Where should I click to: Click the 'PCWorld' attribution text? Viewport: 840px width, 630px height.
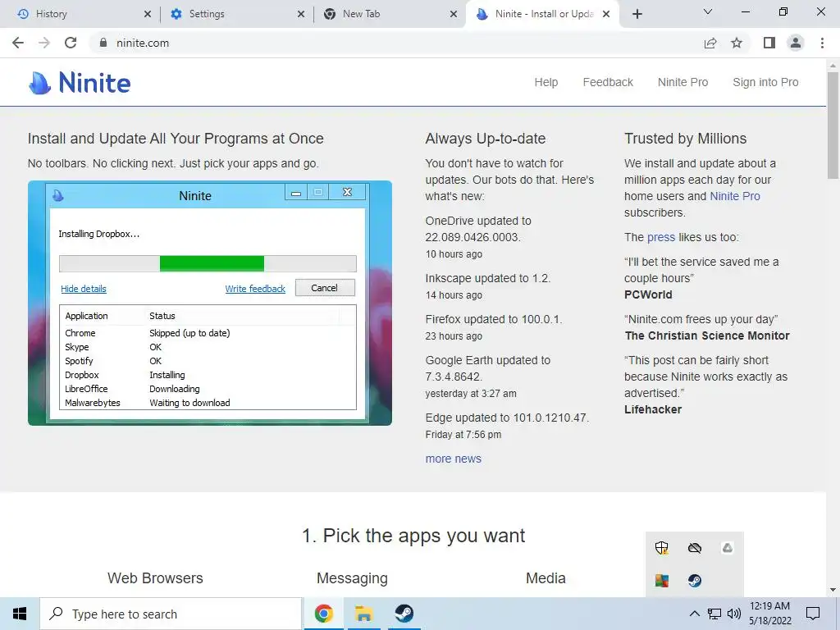tap(648, 294)
